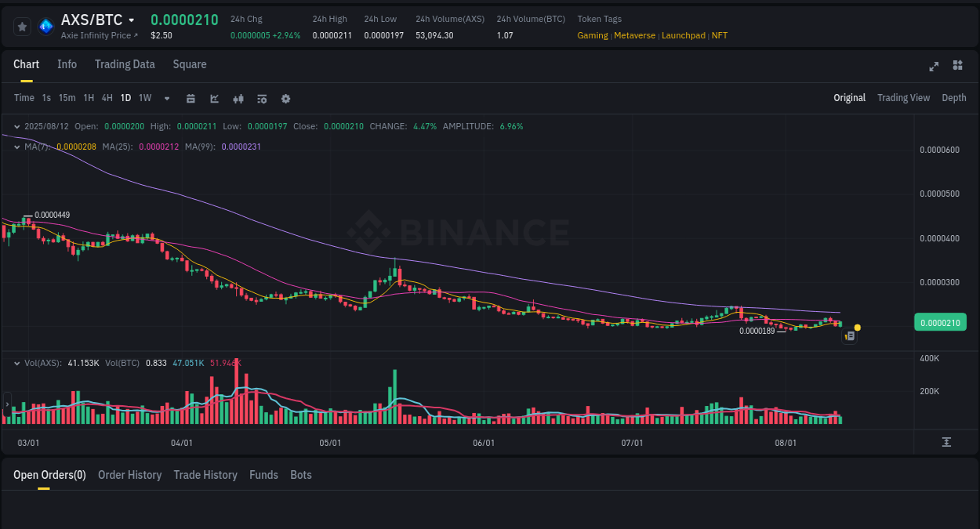Switch chart to Depth view
The image size is (980, 529).
(x=954, y=98)
